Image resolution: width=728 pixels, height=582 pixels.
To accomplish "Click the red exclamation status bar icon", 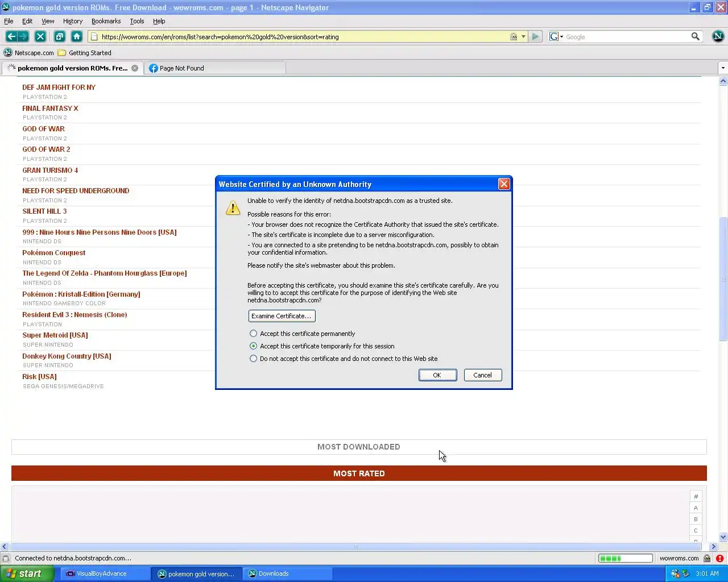I will pyautogui.click(x=719, y=558).
